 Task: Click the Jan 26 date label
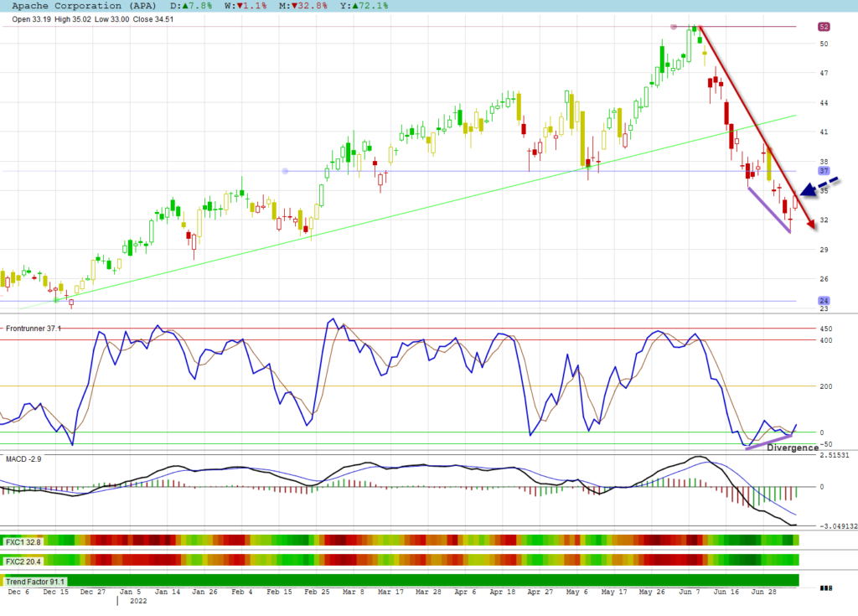click(x=204, y=592)
